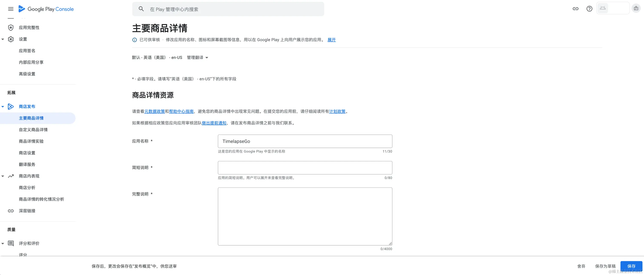Click the 11/30 character counter

click(x=387, y=151)
